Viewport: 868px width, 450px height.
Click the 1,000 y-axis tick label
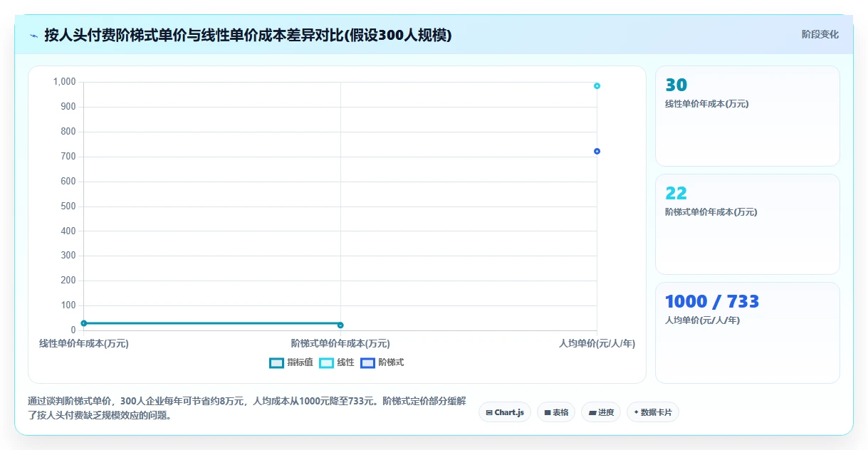64,82
